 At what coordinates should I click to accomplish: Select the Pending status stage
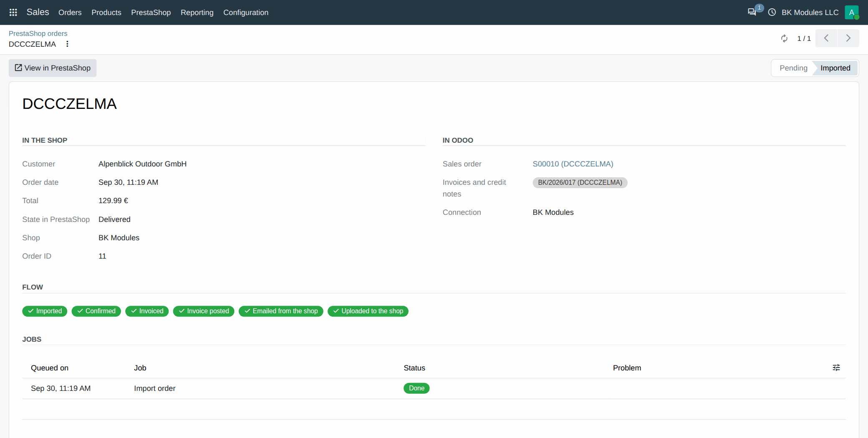793,68
